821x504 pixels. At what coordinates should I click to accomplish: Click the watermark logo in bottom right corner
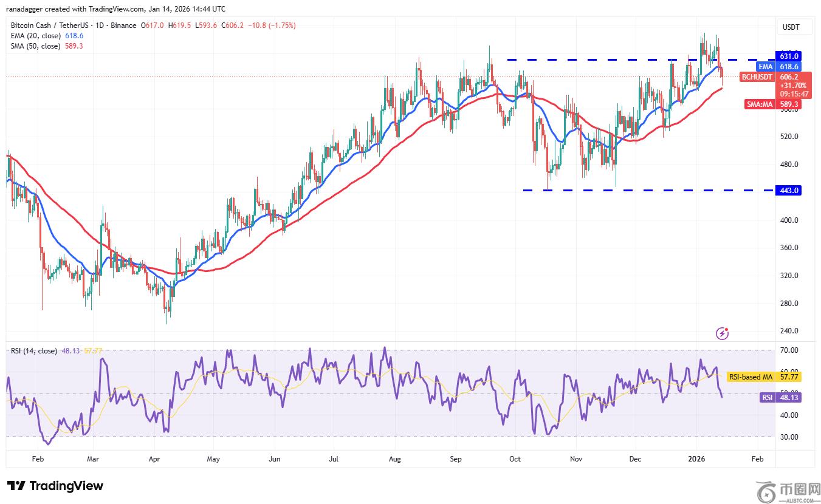tap(788, 489)
